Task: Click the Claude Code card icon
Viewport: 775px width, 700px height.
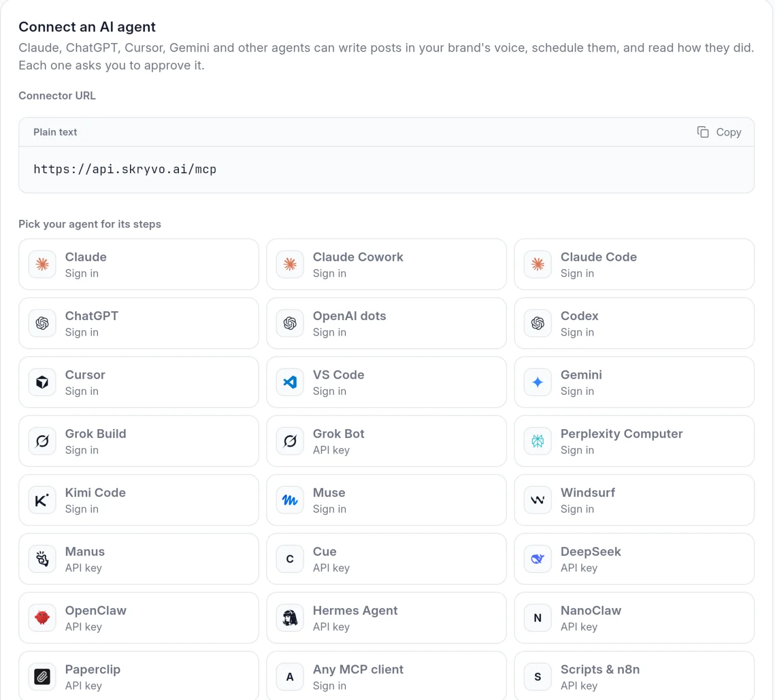Action: pyautogui.click(x=538, y=265)
